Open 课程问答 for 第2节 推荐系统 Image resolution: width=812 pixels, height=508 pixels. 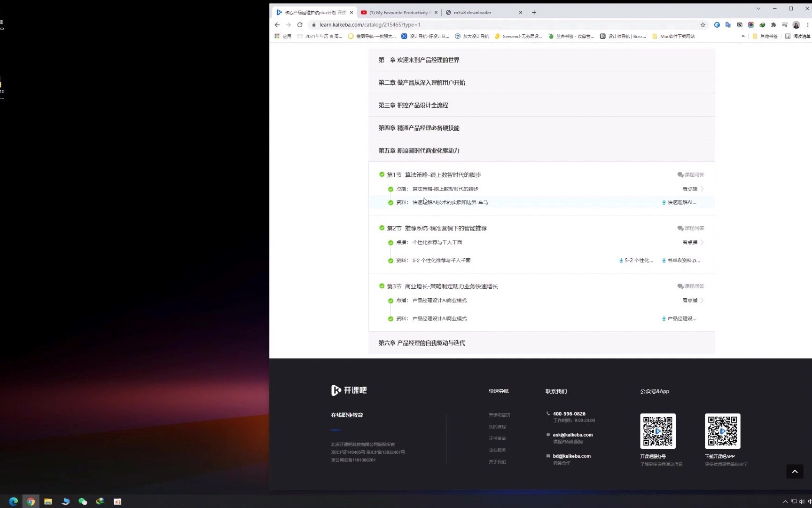click(x=690, y=228)
